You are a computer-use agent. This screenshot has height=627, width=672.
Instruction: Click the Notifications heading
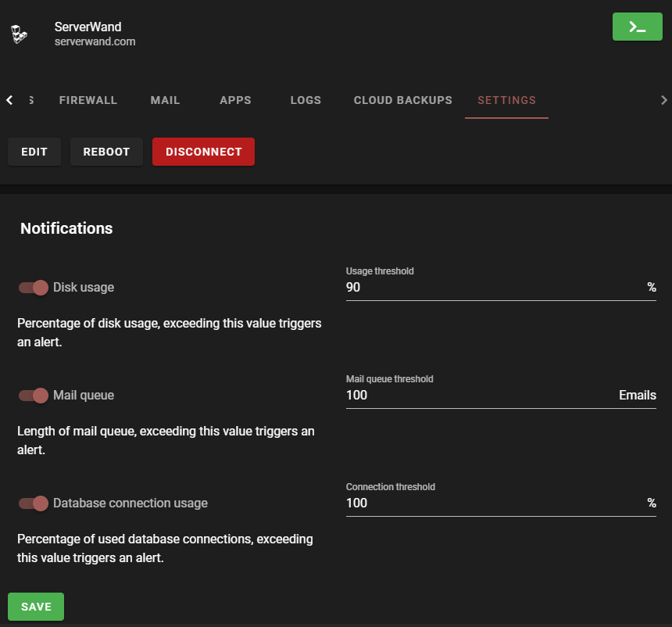click(x=66, y=228)
